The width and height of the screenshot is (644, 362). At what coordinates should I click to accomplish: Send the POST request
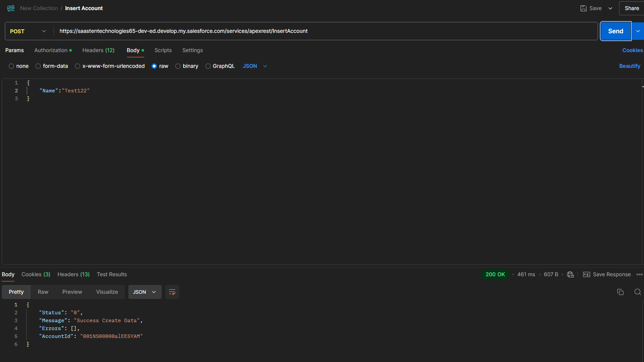coord(616,31)
